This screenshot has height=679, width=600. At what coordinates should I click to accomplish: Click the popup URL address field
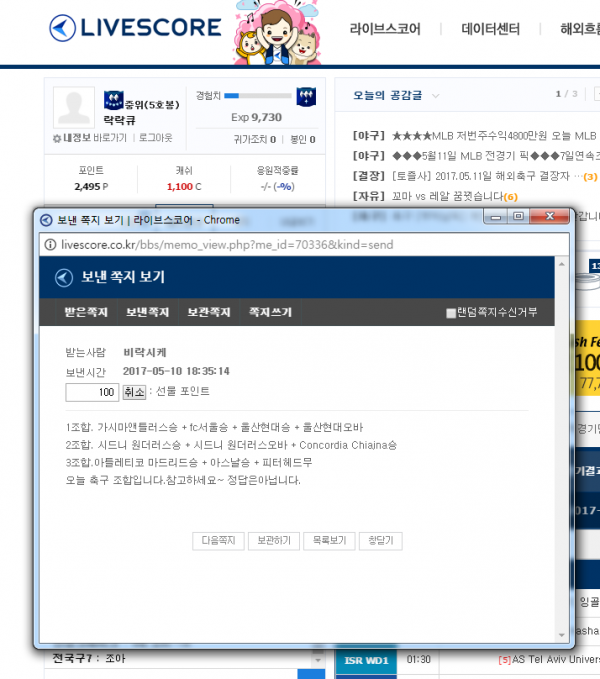pyautogui.click(x=304, y=245)
